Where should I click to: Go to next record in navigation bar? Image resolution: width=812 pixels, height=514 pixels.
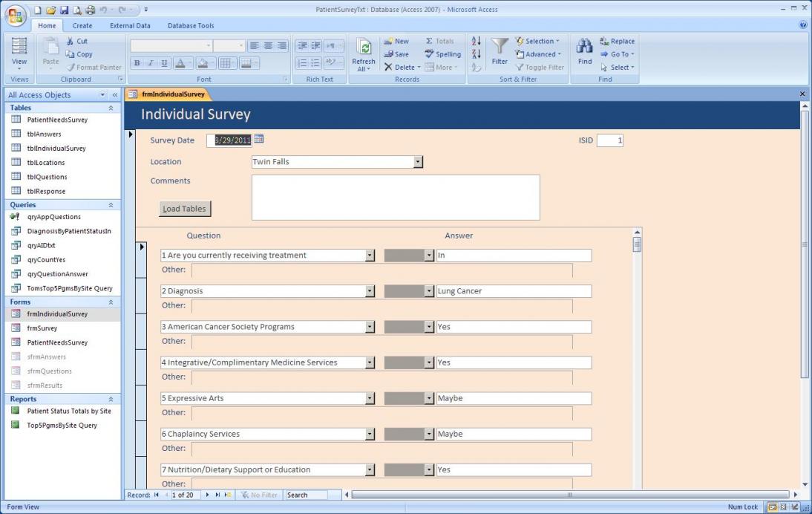tap(208, 495)
